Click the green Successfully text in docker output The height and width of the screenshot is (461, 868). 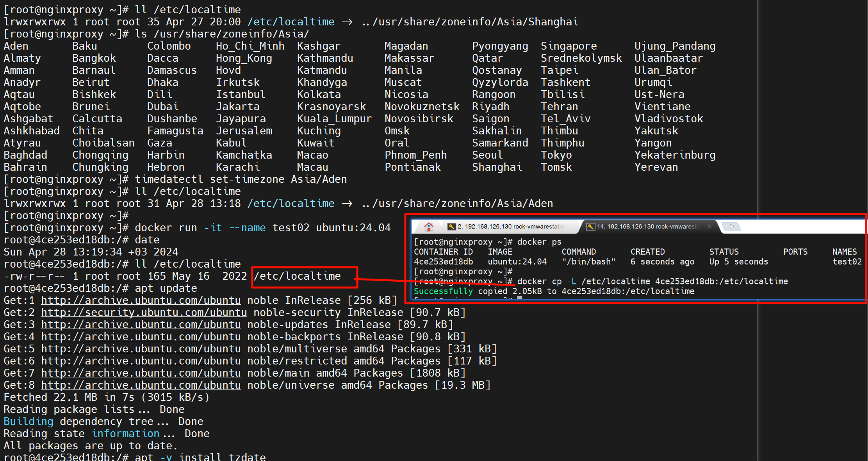click(443, 291)
